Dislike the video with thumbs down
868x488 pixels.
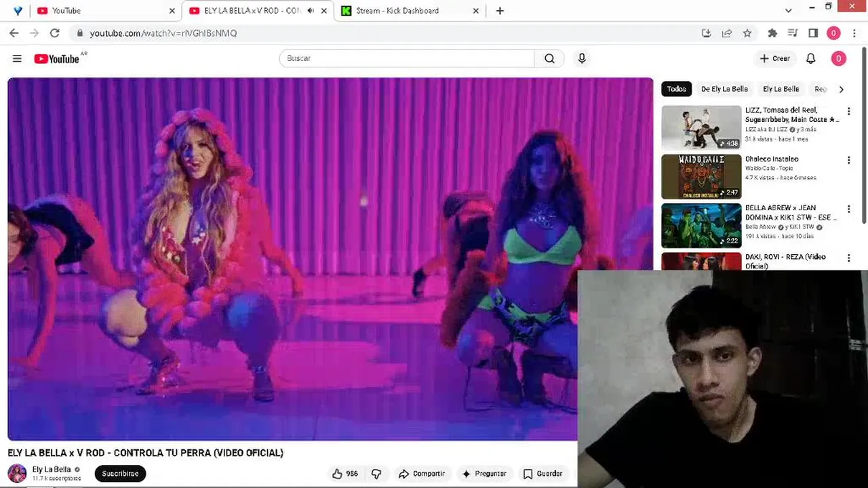click(376, 474)
